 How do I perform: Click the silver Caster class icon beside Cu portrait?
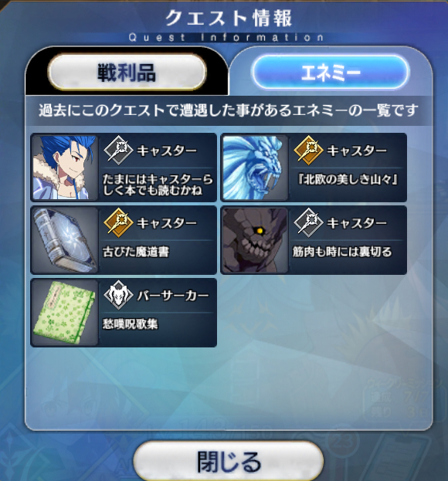[118, 151]
